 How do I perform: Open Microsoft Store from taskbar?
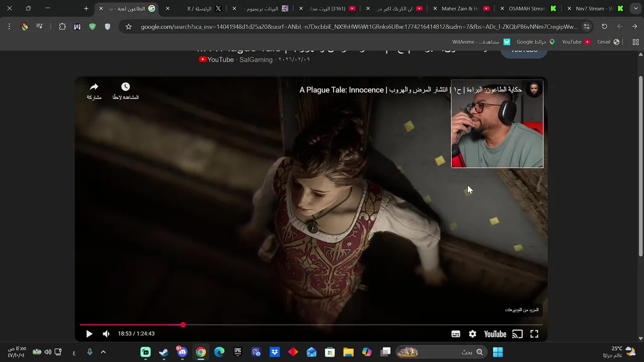click(x=330, y=352)
